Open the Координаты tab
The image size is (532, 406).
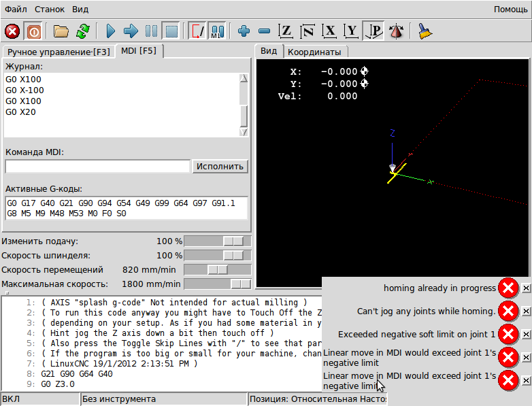tap(315, 52)
